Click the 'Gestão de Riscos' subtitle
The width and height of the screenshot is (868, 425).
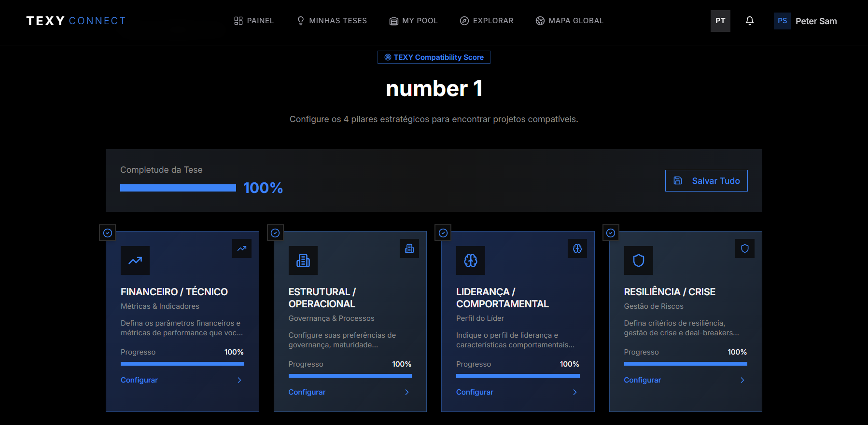654,306
